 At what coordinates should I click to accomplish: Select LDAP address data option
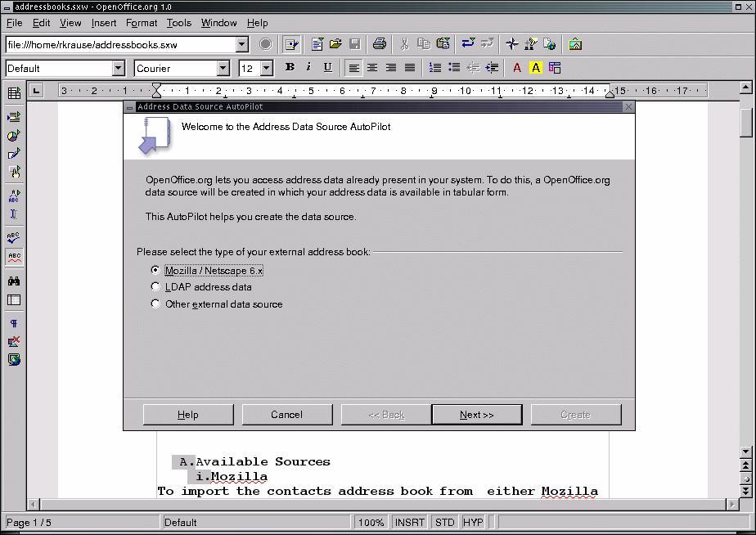coord(155,287)
